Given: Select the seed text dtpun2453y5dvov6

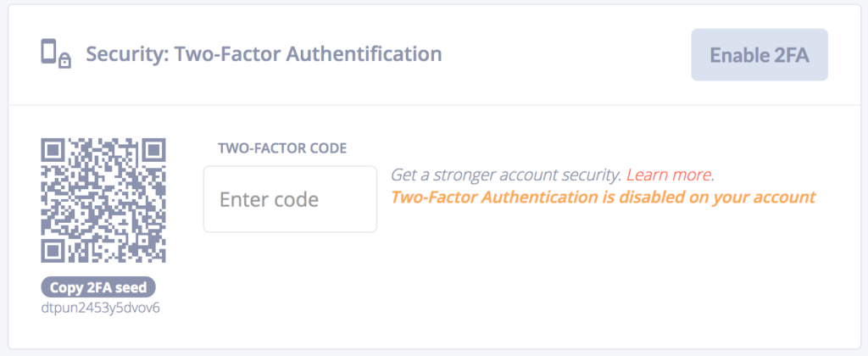Looking at the screenshot, I should pyautogui.click(x=101, y=308).
